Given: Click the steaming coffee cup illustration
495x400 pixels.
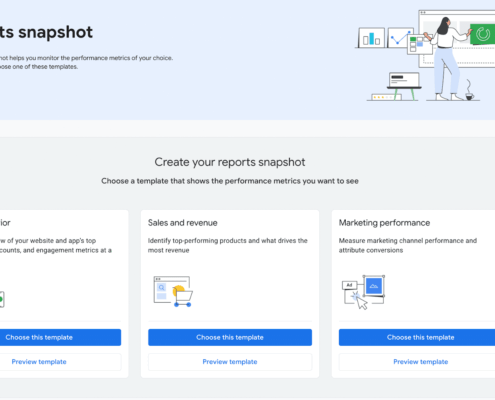Looking at the screenshot, I should (469, 90).
